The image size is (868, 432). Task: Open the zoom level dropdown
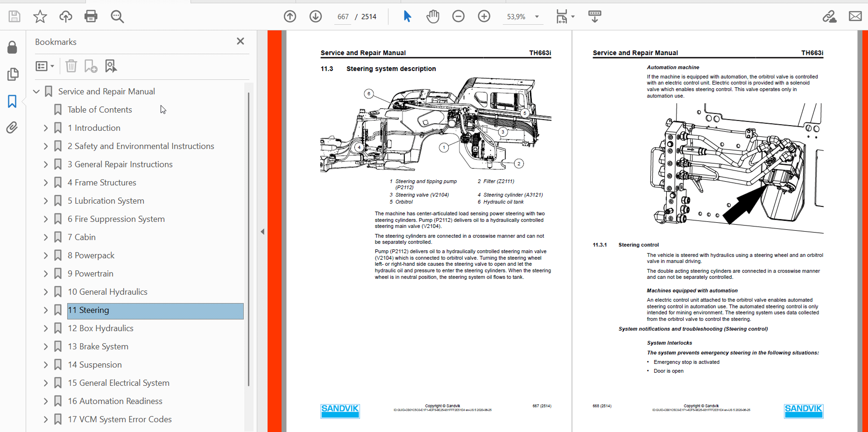click(537, 17)
